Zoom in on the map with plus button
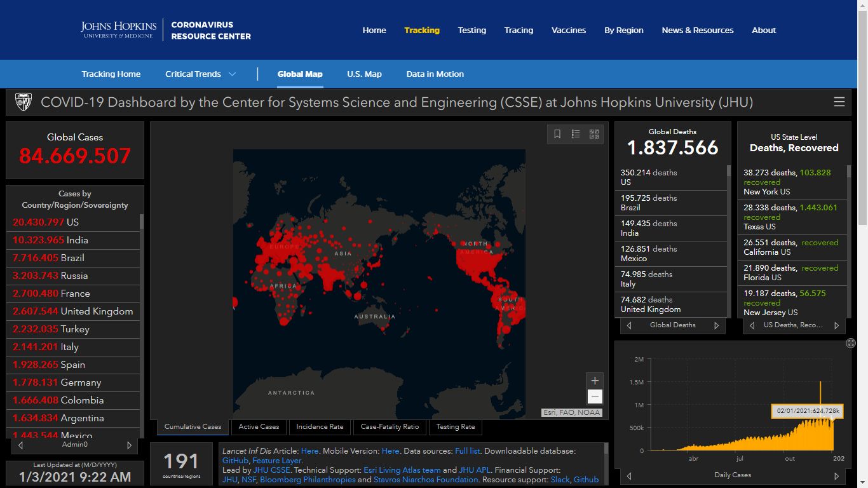Image resolution: width=868 pixels, height=488 pixels. point(595,381)
